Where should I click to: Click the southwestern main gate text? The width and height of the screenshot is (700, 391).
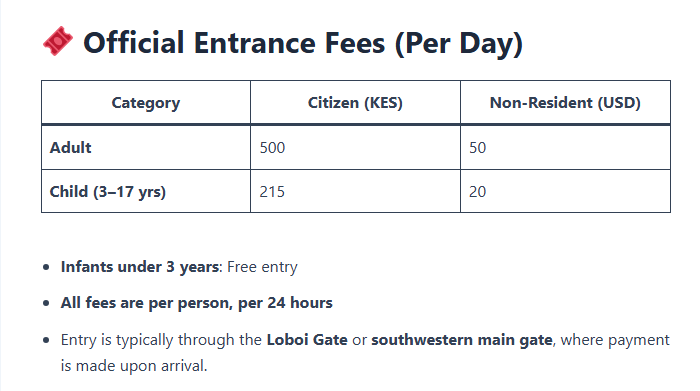462,340
